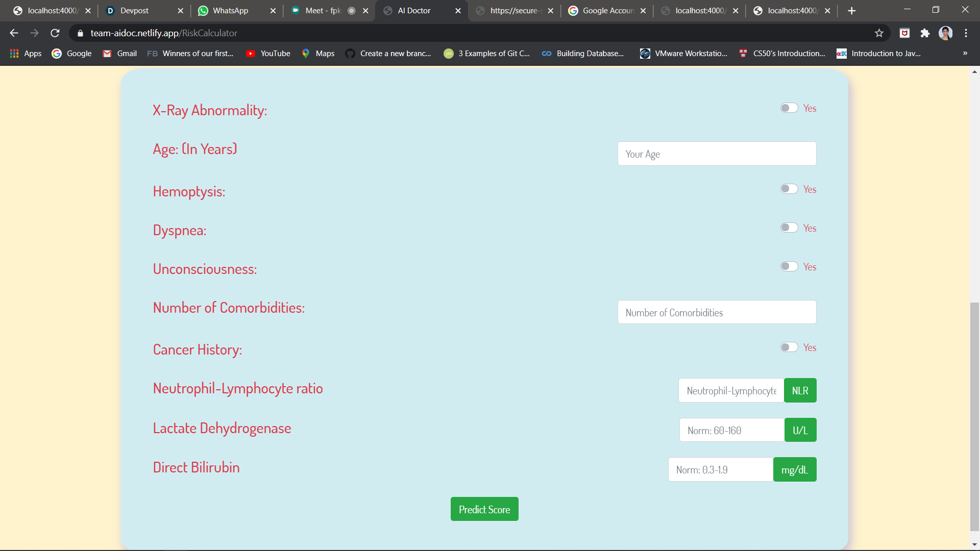The width and height of the screenshot is (980, 551).
Task: Click the user profile avatar
Action: 945,33
